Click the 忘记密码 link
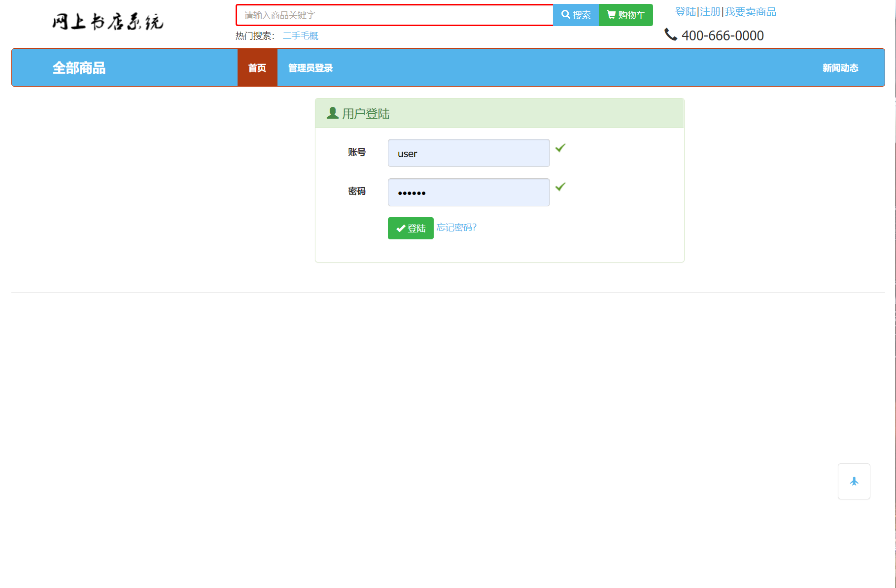This screenshot has width=896, height=588. [x=456, y=228]
